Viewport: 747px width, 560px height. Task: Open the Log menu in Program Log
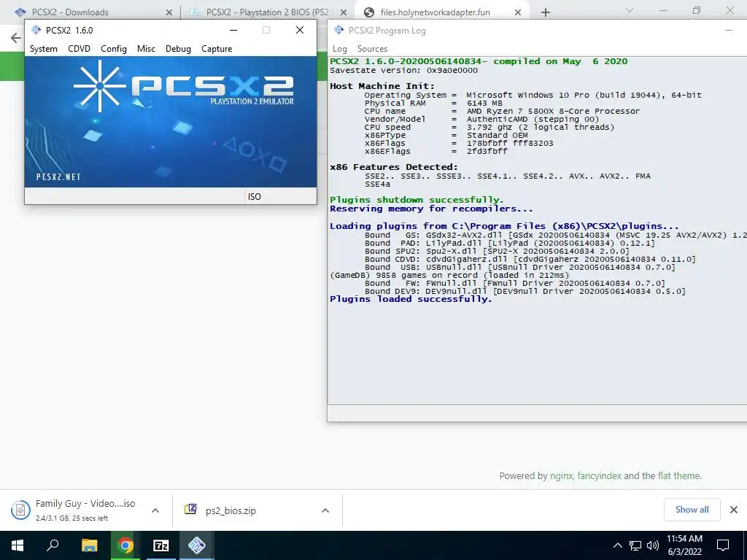pyautogui.click(x=340, y=49)
